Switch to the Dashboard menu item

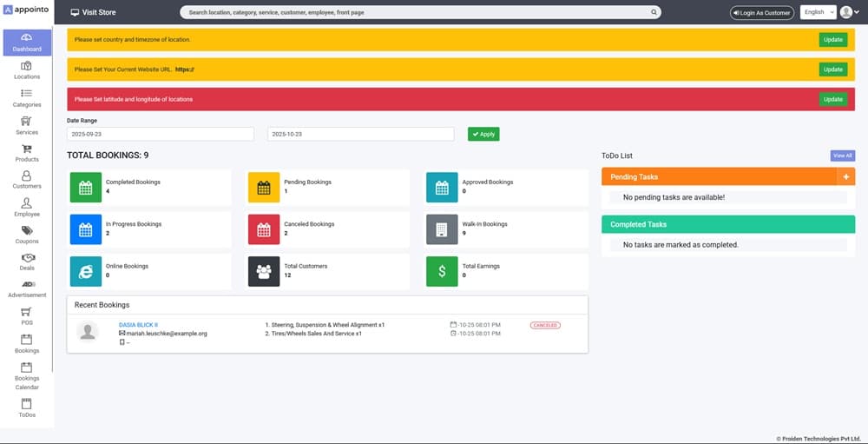click(x=27, y=43)
